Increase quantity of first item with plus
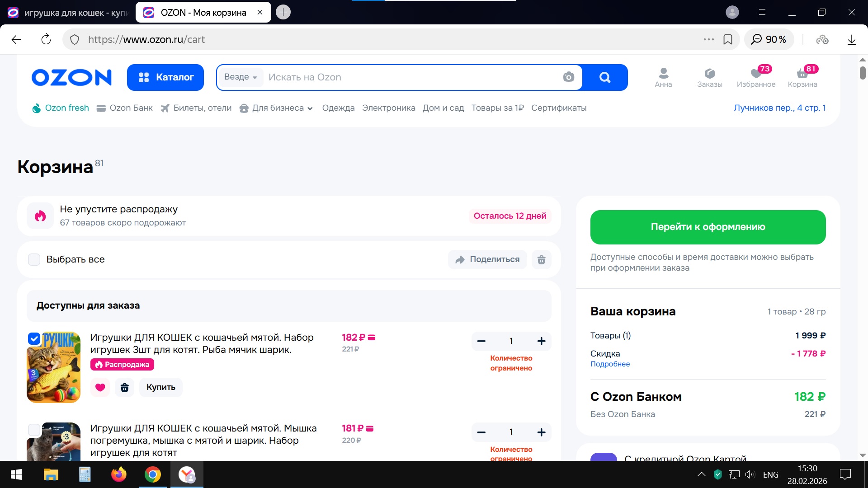This screenshot has height=488, width=868. coord(541,341)
